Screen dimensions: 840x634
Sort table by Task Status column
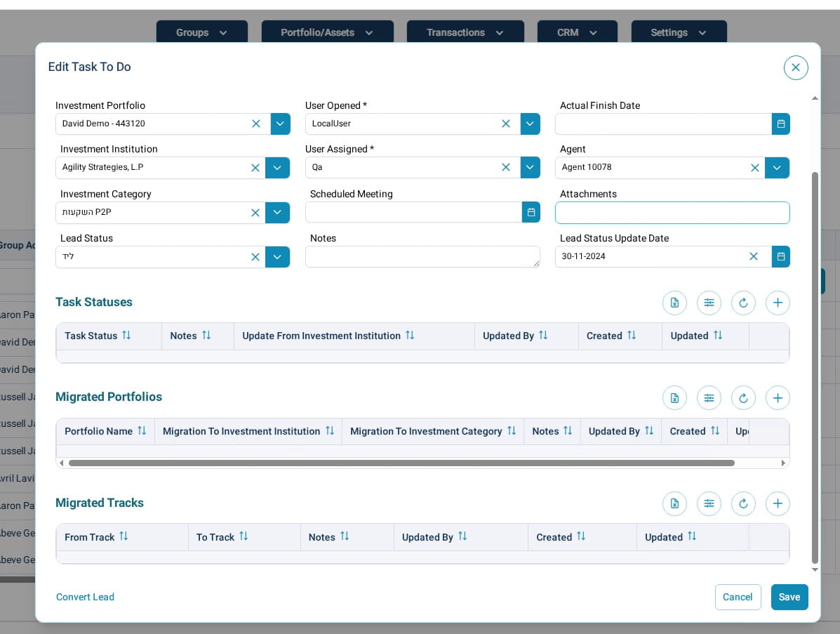126,336
